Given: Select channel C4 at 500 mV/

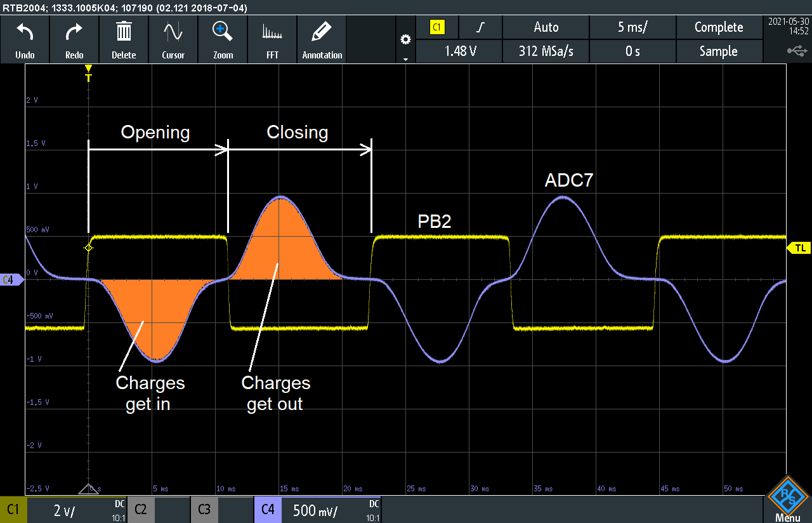Looking at the screenshot, I should point(317,510).
